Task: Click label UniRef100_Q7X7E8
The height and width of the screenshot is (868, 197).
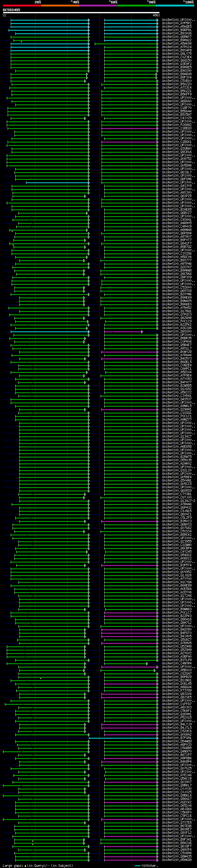Action: (x=177, y=822)
